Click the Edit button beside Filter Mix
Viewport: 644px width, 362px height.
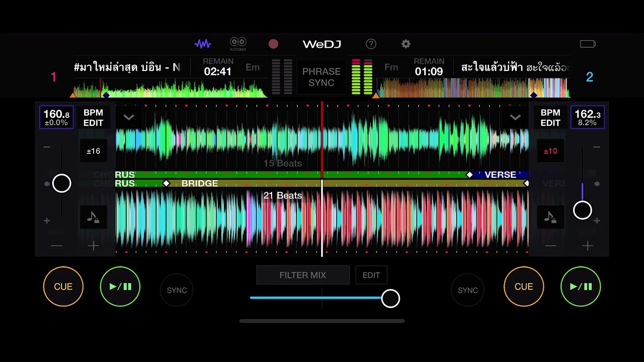[x=371, y=275]
